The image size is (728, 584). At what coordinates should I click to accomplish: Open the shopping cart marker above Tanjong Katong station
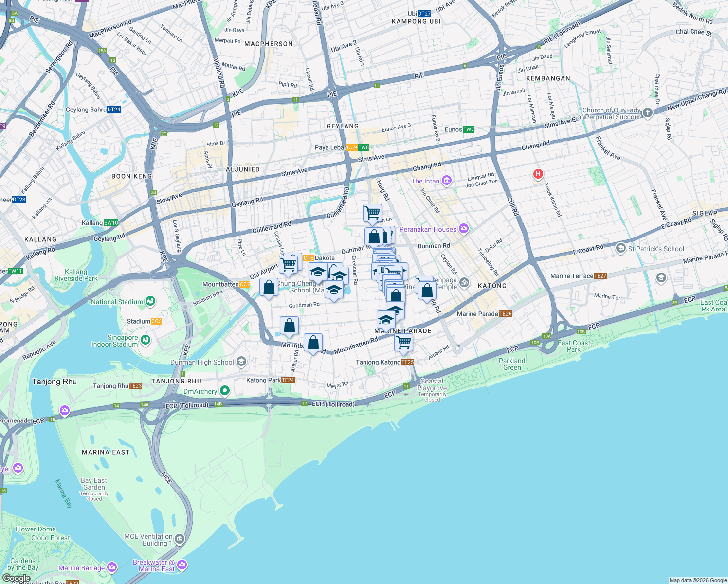point(403,343)
